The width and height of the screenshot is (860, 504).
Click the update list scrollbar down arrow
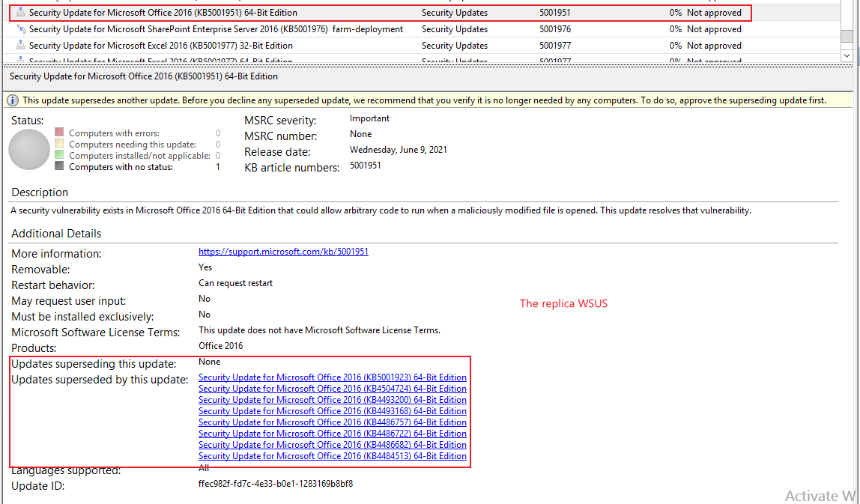point(847,55)
